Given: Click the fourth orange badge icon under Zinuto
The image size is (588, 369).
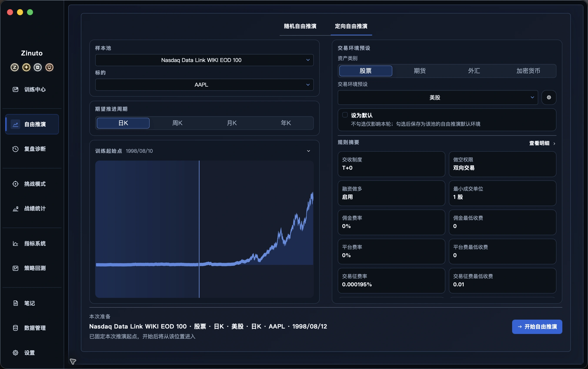Looking at the screenshot, I should click(49, 67).
